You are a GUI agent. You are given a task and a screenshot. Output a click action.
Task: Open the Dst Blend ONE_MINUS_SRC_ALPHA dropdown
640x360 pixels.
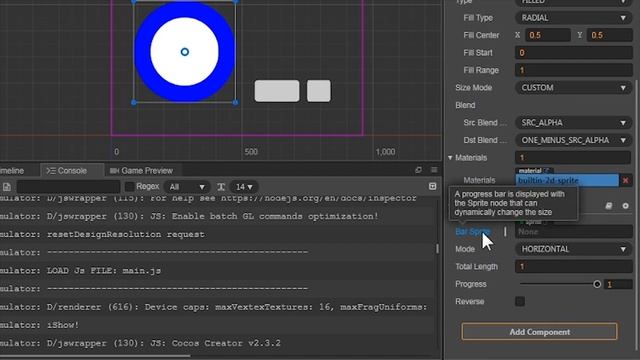573,140
